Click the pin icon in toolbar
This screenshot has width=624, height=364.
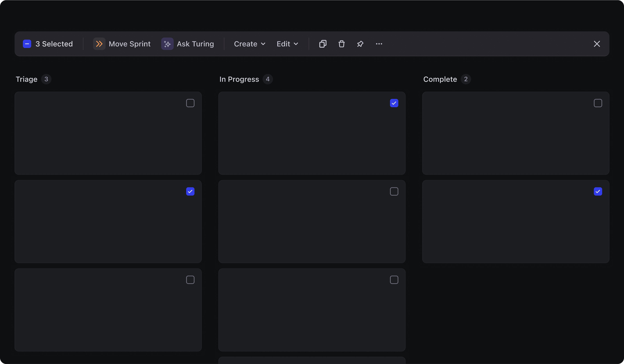(360, 44)
